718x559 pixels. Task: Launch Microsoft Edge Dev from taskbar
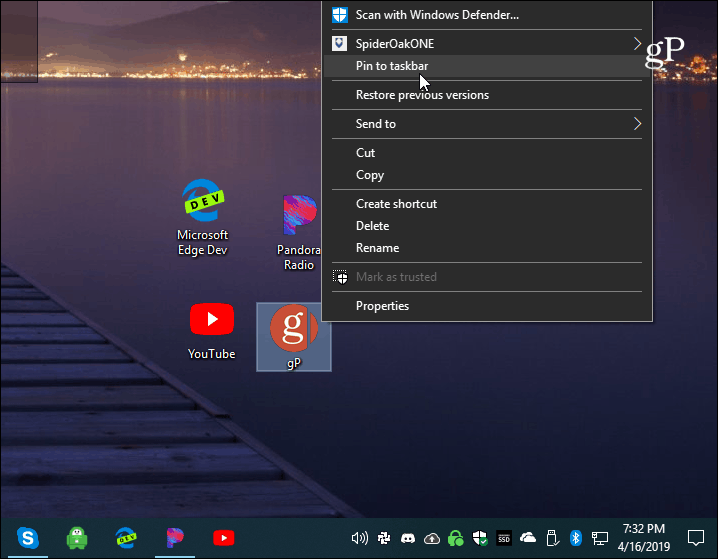126,538
